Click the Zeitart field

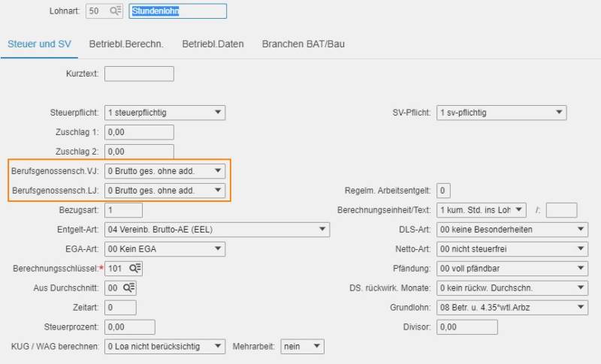[x=120, y=308]
